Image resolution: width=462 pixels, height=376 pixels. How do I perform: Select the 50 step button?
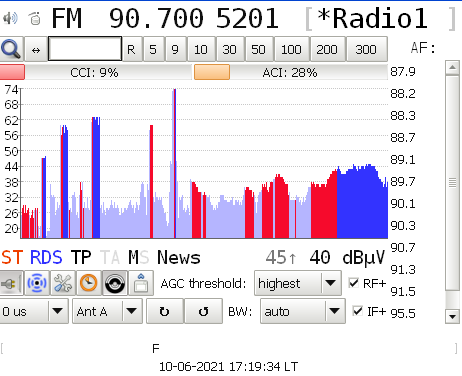258,49
